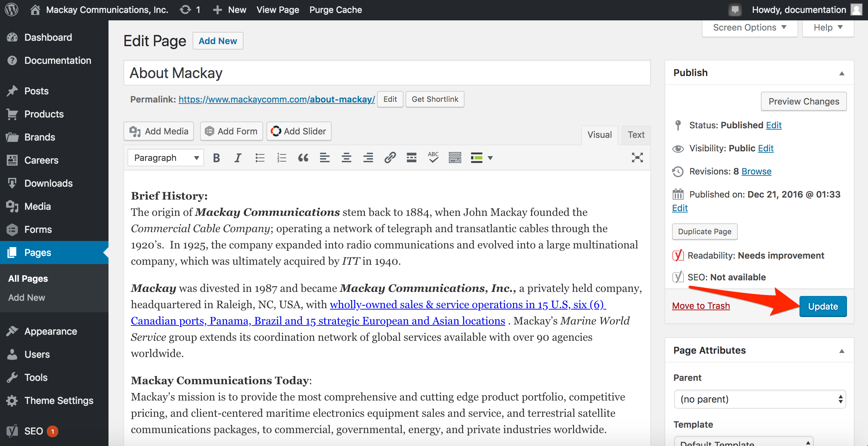Insert a numbered list

(281, 158)
